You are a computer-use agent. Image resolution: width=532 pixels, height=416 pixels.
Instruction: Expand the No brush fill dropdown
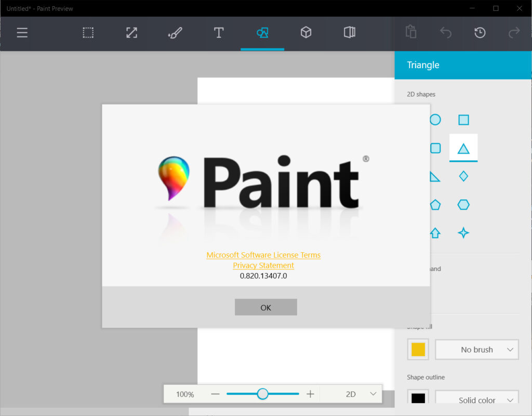(x=476, y=350)
